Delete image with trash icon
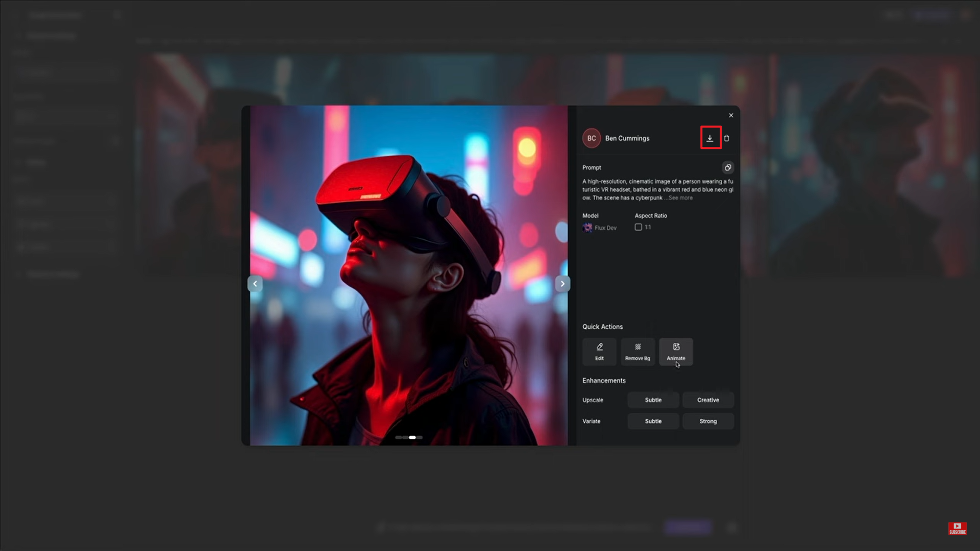Viewport: 980px width, 551px height. point(726,138)
